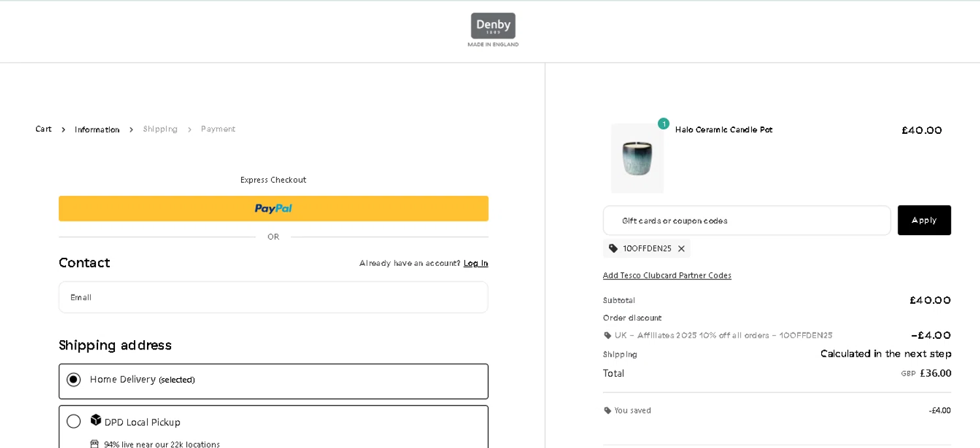980x448 pixels.
Task: Focus the Email input field
Action: tap(274, 297)
